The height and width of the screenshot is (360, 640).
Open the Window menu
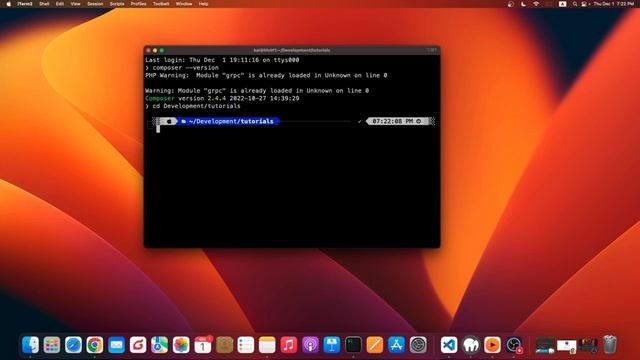[x=184, y=4]
